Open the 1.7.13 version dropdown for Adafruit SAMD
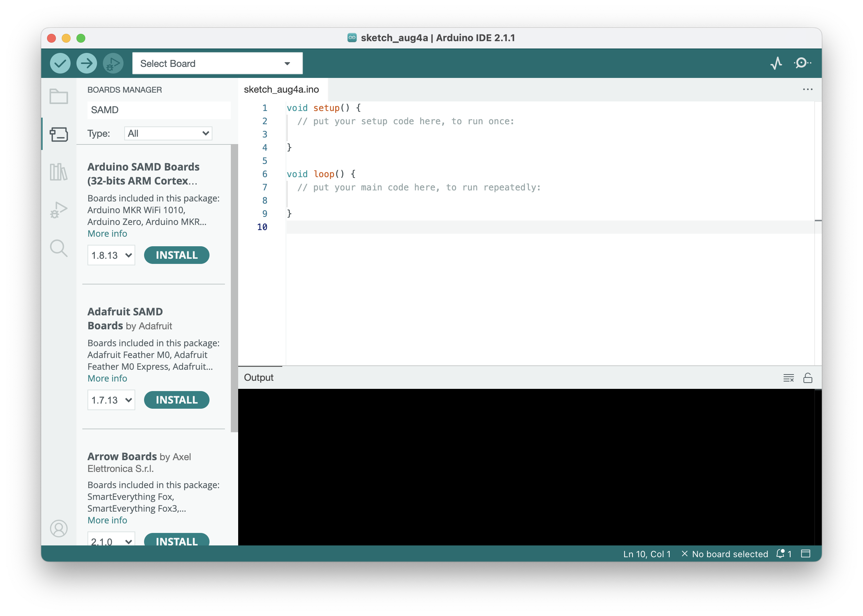Image resolution: width=863 pixels, height=616 pixels. point(111,400)
